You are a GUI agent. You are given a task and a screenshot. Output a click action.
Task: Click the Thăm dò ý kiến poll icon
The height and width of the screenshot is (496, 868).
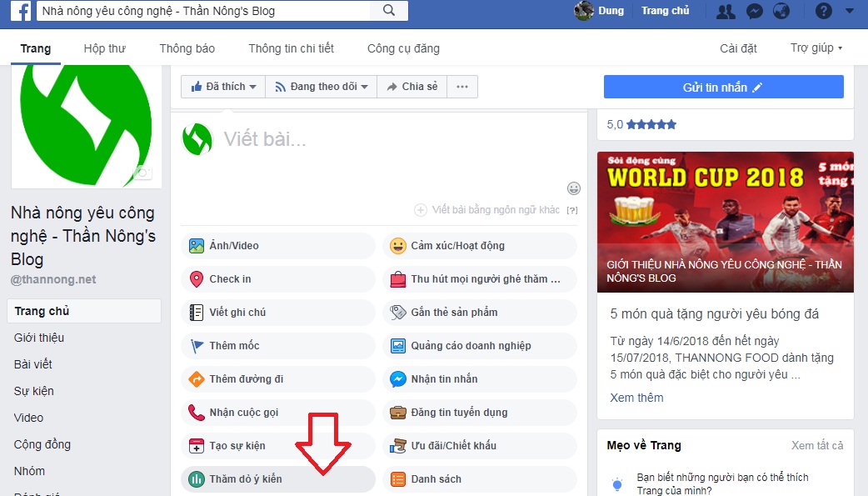197,478
